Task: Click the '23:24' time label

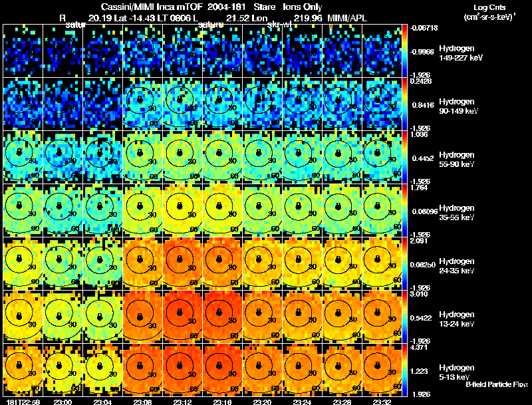Action: tap(302, 402)
